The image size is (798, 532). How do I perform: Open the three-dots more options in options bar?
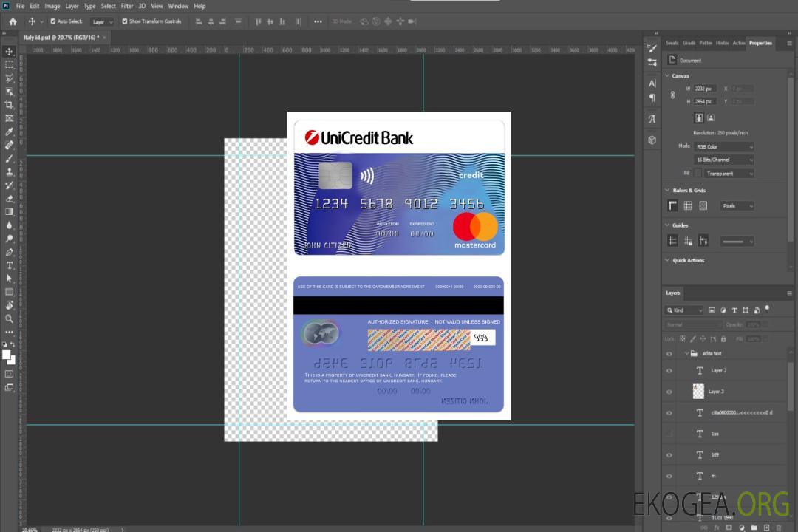(318, 21)
